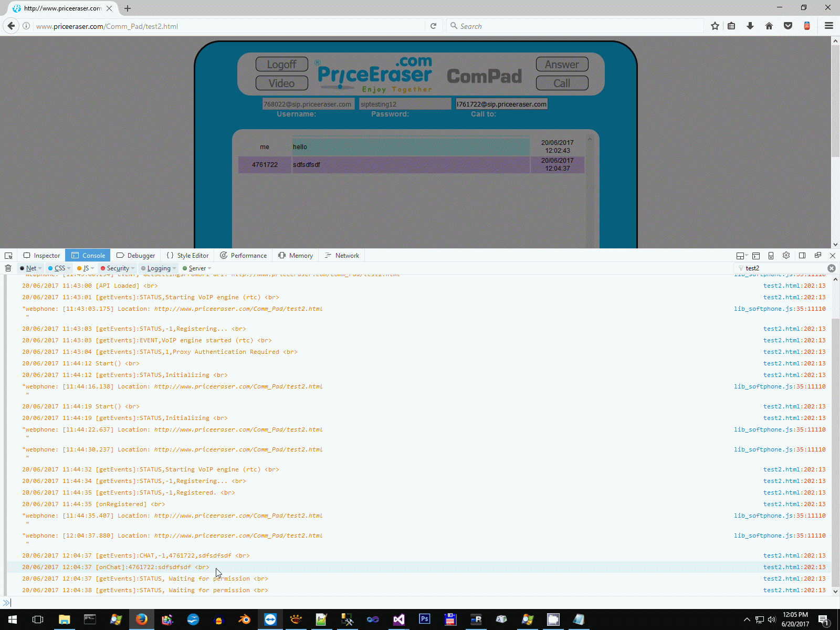
Task: Expand the Server filter dropdown arrow
Action: point(209,268)
